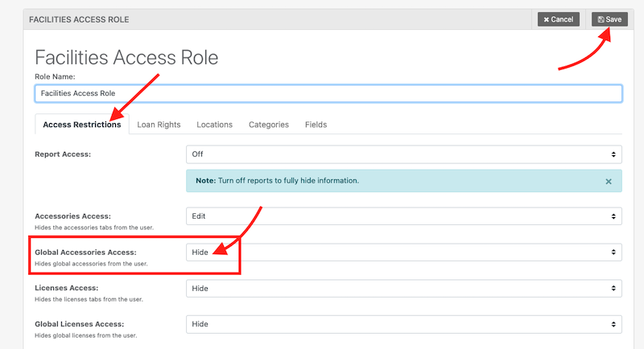Click into the Role Name field
This screenshot has width=644, height=349.
point(328,94)
